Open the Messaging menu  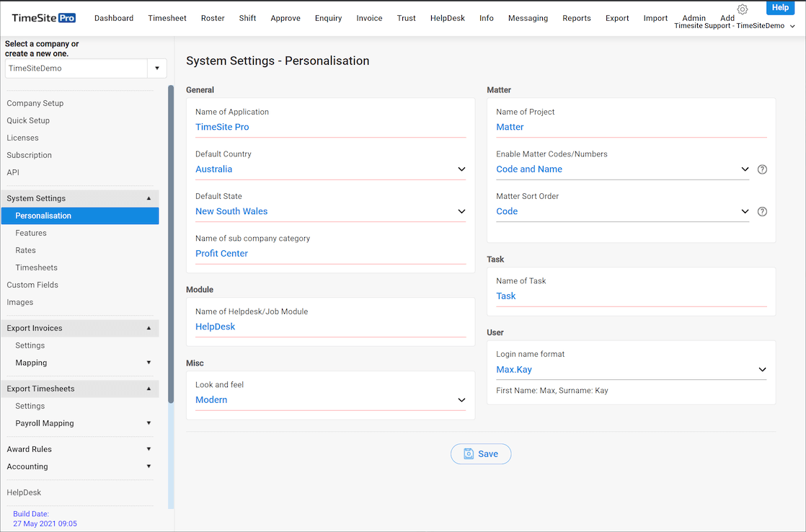[528, 18]
